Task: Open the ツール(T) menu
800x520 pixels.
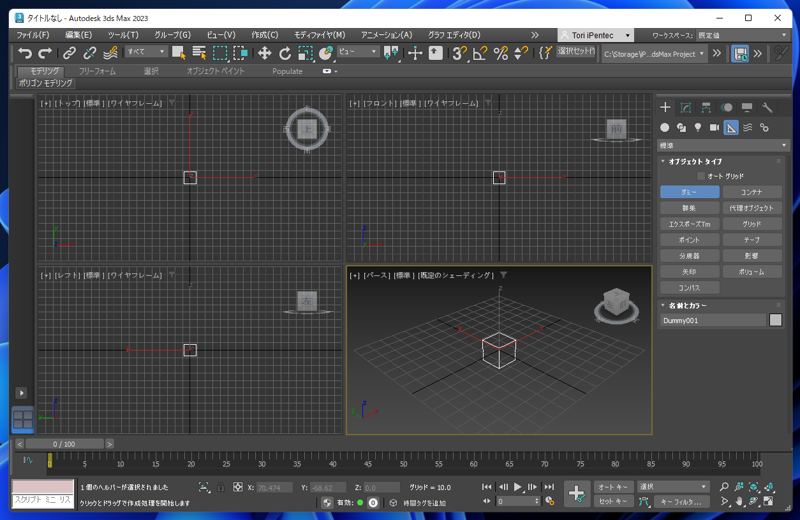Action: 123,35
